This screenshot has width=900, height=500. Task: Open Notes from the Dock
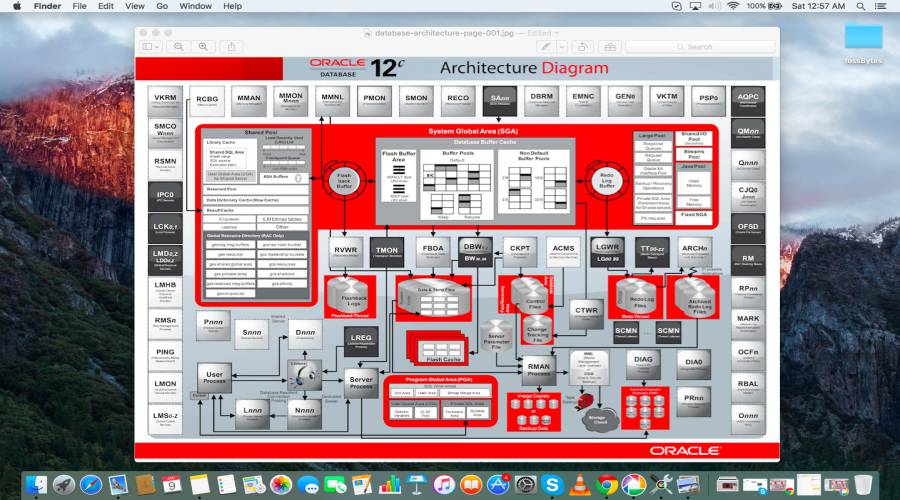(x=200, y=485)
